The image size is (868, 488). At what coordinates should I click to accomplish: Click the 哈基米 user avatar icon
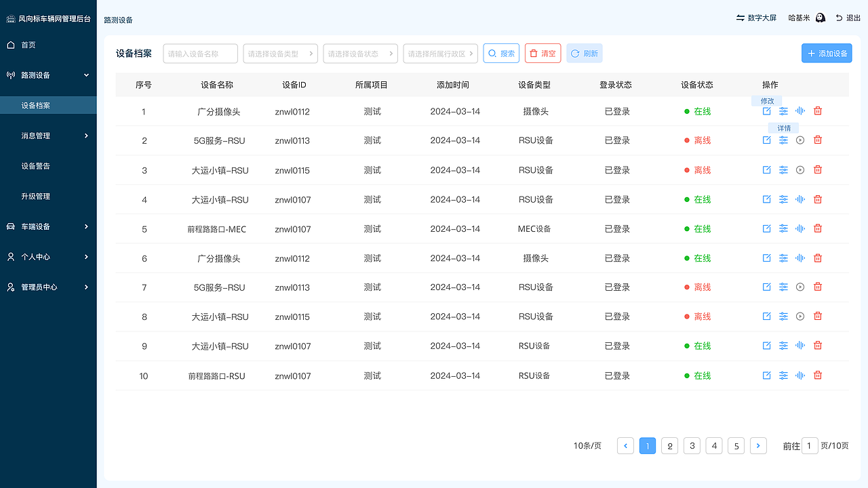point(821,18)
